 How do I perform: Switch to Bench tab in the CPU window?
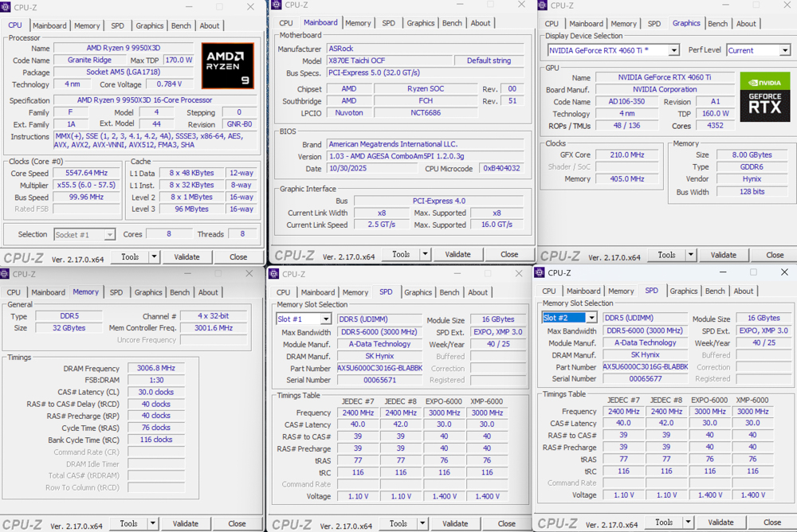(181, 25)
